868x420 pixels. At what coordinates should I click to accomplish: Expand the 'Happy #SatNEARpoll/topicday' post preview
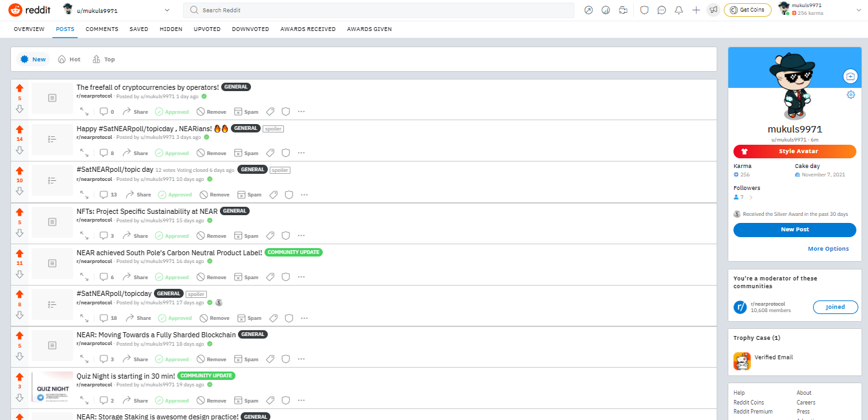(85, 153)
